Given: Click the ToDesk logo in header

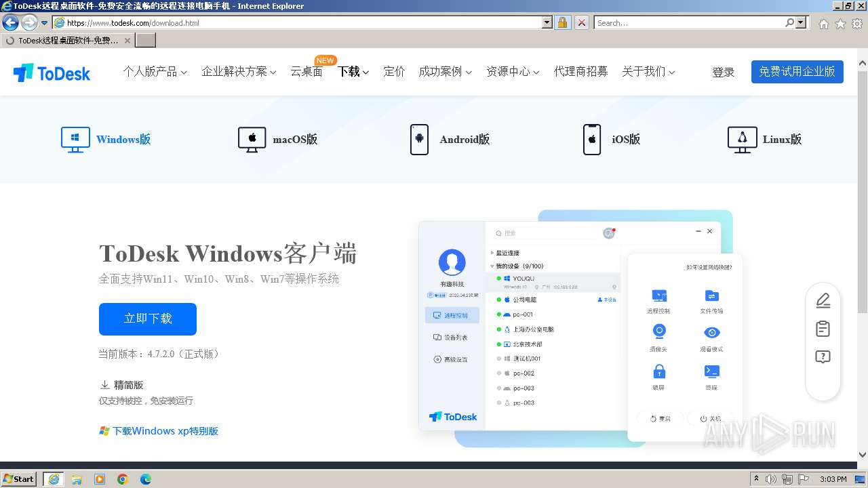Looking at the screenshot, I should (52, 73).
